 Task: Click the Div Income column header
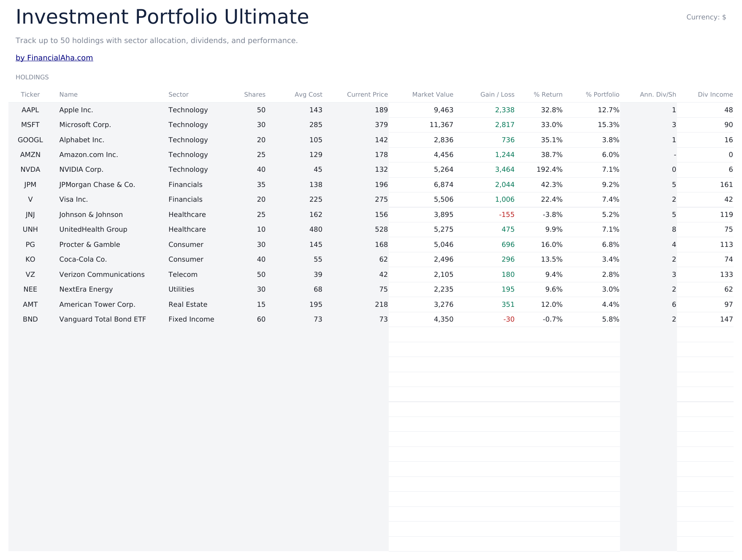tap(715, 95)
